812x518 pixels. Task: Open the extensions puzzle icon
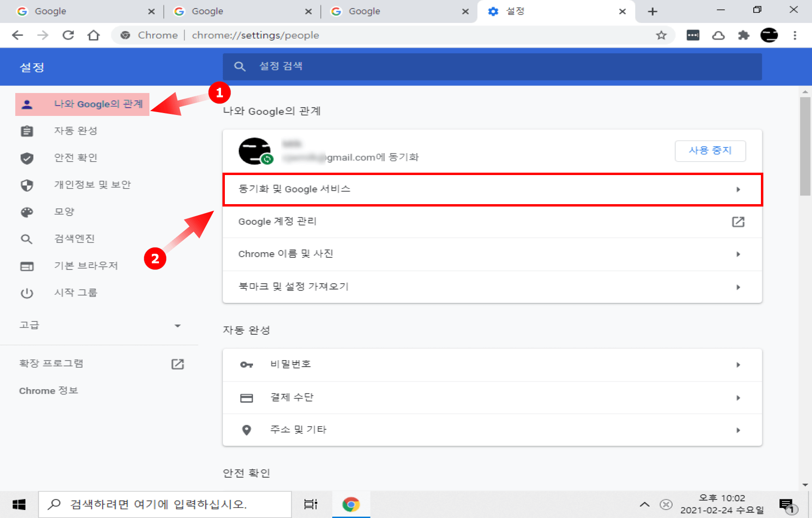pyautogui.click(x=744, y=35)
